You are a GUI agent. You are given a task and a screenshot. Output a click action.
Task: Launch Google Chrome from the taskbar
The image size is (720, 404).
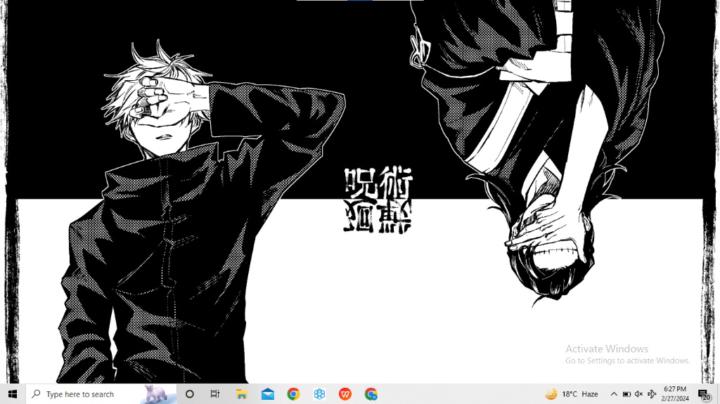click(x=293, y=394)
